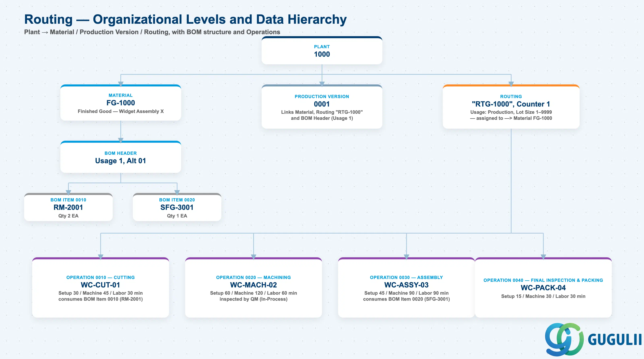644x359 pixels.
Task: Select the Material FG-1000 card
Action: tap(121, 103)
